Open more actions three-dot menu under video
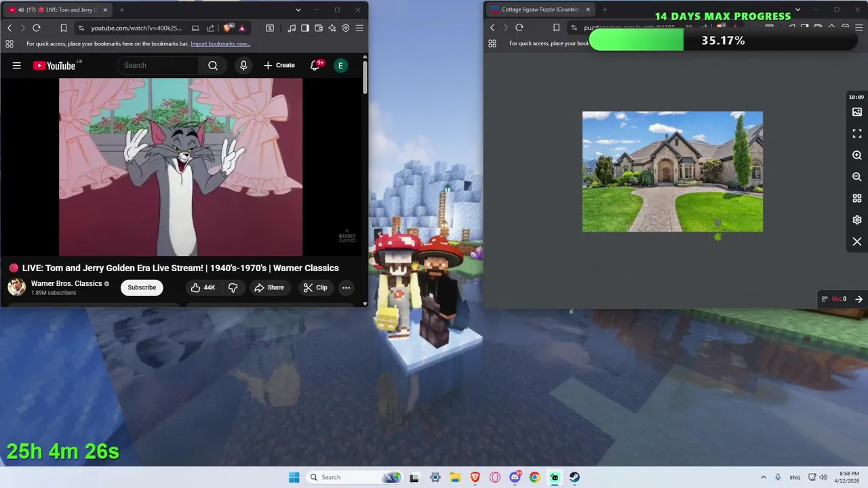Image resolution: width=868 pixels, height=488 pixels. [x=346, y=287]
